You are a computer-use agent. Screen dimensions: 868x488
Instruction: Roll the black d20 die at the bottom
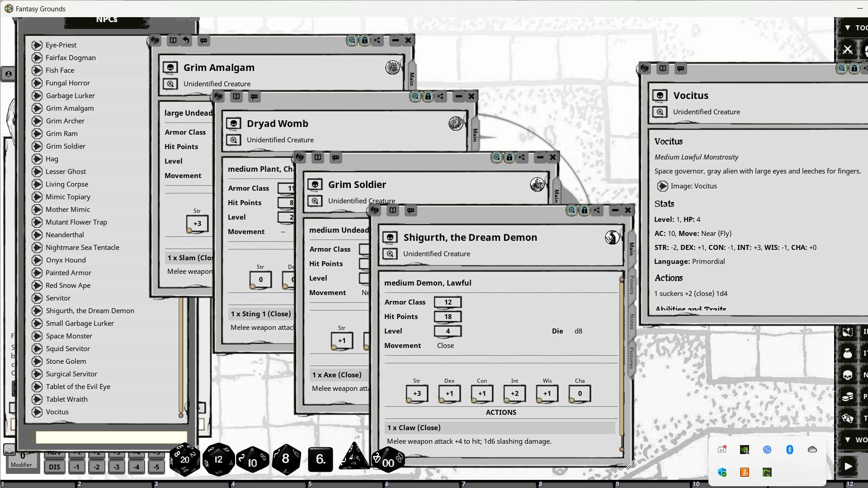(184, 460)
